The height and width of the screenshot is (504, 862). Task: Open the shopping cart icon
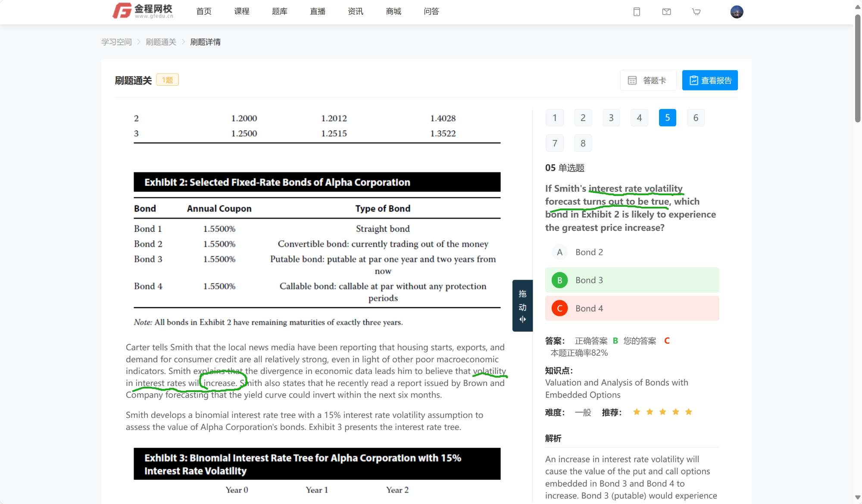(x=696, y=12)
